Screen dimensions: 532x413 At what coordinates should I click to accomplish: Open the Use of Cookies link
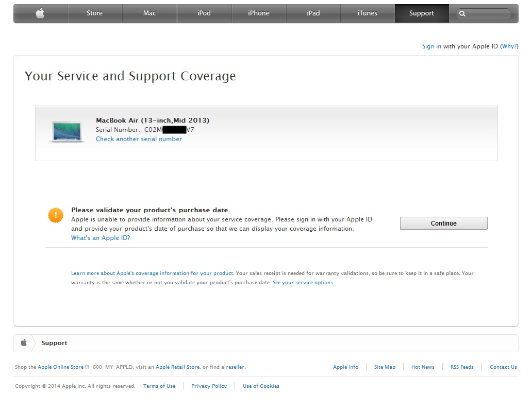(x=261, y=386)
